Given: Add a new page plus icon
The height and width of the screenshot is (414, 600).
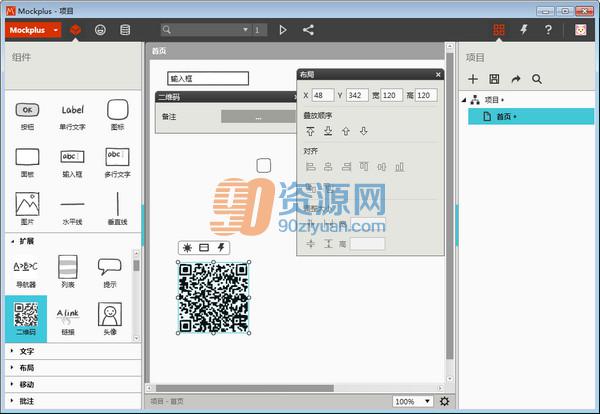Looking at the screenshot, I should pos(473,79).
